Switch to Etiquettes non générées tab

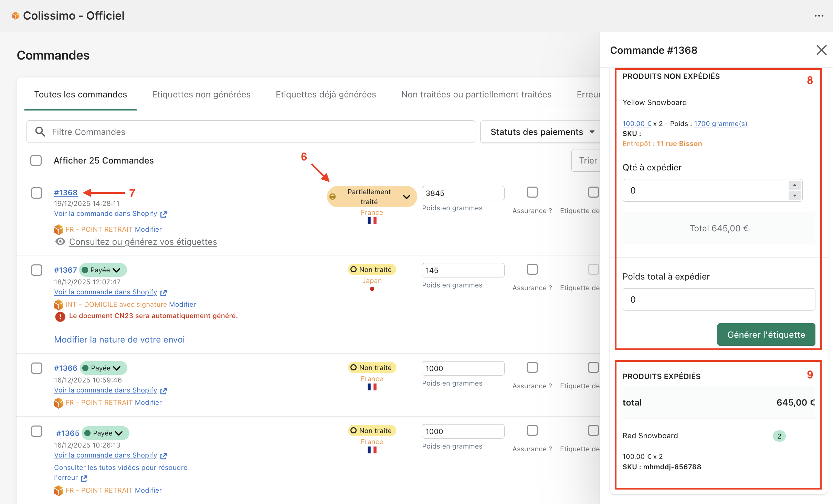pos(201,94)
